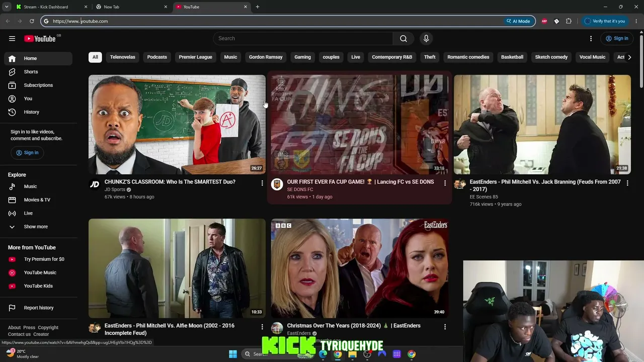Open the ABP extension icon
Viewport: 644px width, 362px height.
[x=544, y=21]
